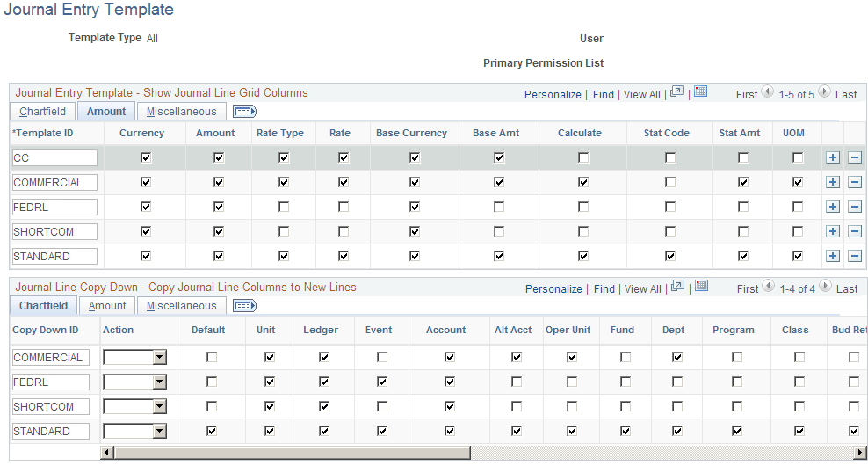The height and width of the screenshot is (466, 868).
Task: Switch to Chartfield tab in top grid
Action: pos(43,112)
